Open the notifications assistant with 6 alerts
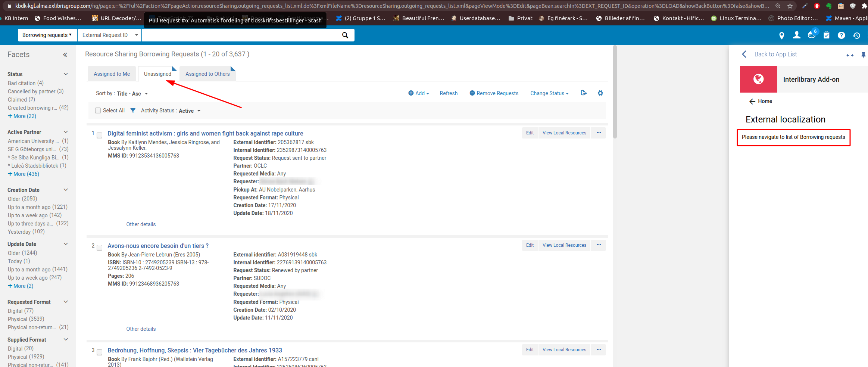 pyautogui.click(x=812, y=35)
